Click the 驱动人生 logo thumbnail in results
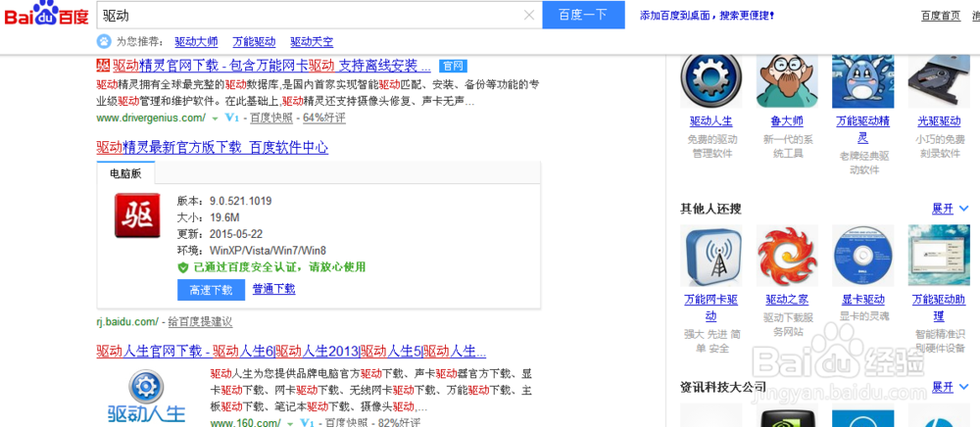980x427 pixels. click(146, 397)
